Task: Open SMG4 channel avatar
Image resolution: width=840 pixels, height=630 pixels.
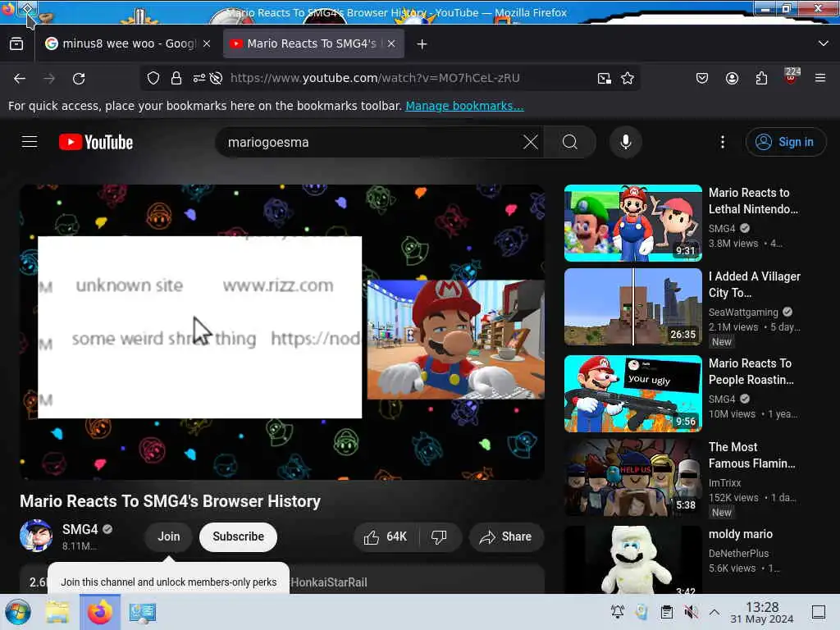Action: pos(36,536)
